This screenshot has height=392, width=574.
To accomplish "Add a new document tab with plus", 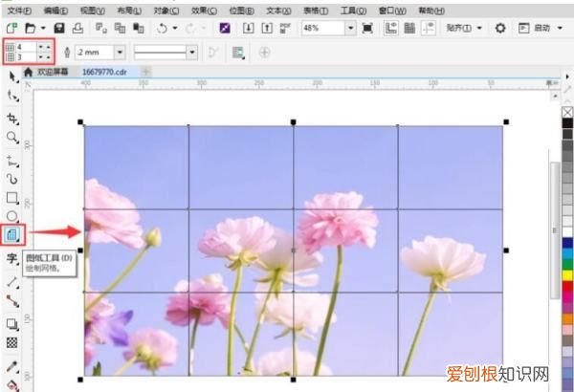I will (x=146, y=72).
